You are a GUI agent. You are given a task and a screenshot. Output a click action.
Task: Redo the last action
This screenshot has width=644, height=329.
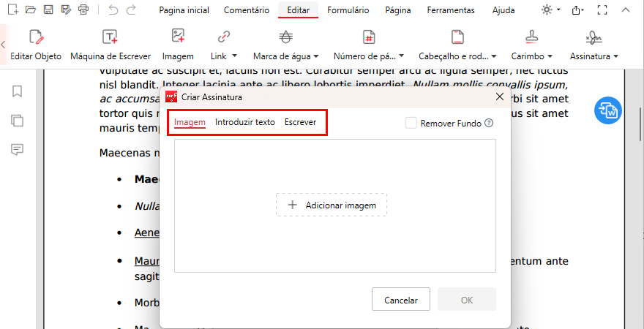tap(131, 10)
